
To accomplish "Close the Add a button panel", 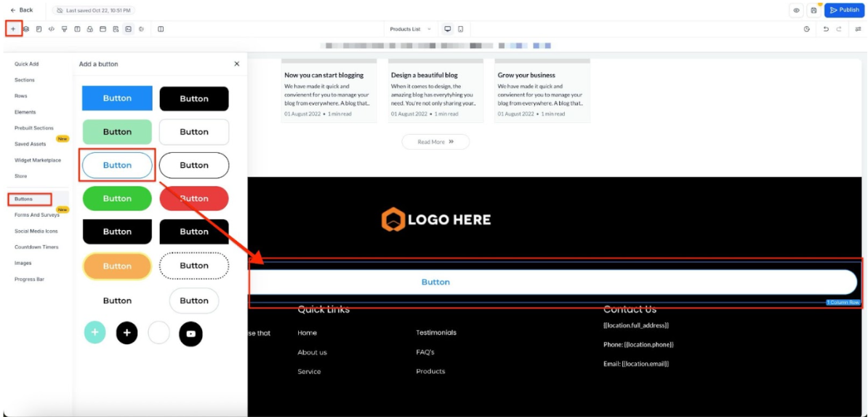I will (x=236, y=64).
